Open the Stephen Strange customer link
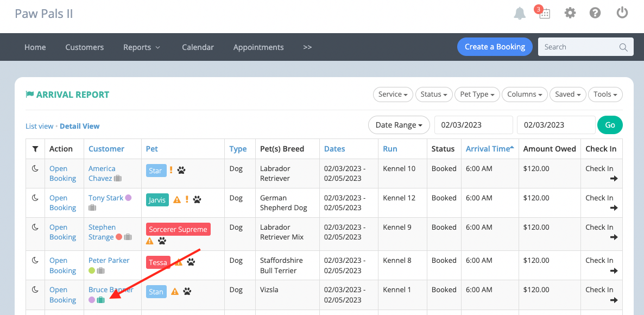The height and width of the screenshot is (315, 644). 102,232
